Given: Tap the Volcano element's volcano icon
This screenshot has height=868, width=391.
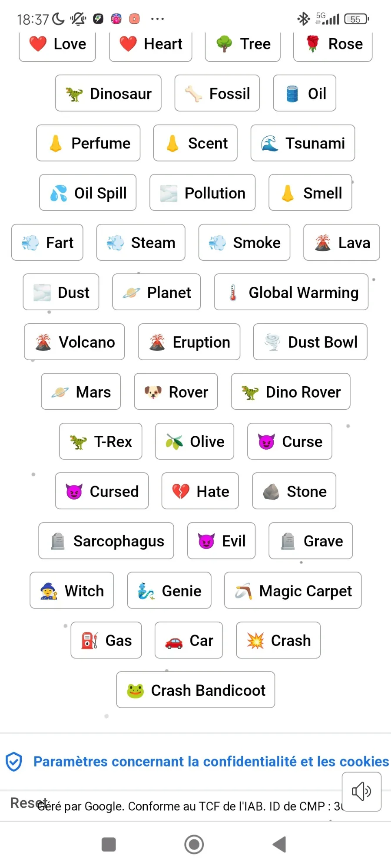Looking at the screenshot, I should 43,342.
